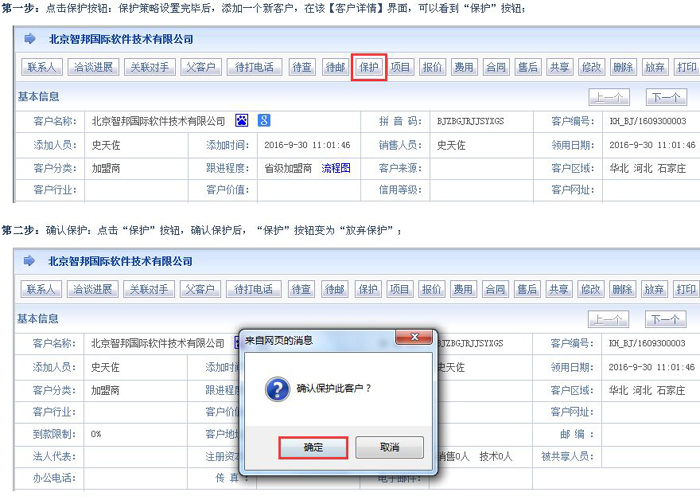Click the blue arrow icon in the top panel header
The image size is (700, 500).
(30, 39)
